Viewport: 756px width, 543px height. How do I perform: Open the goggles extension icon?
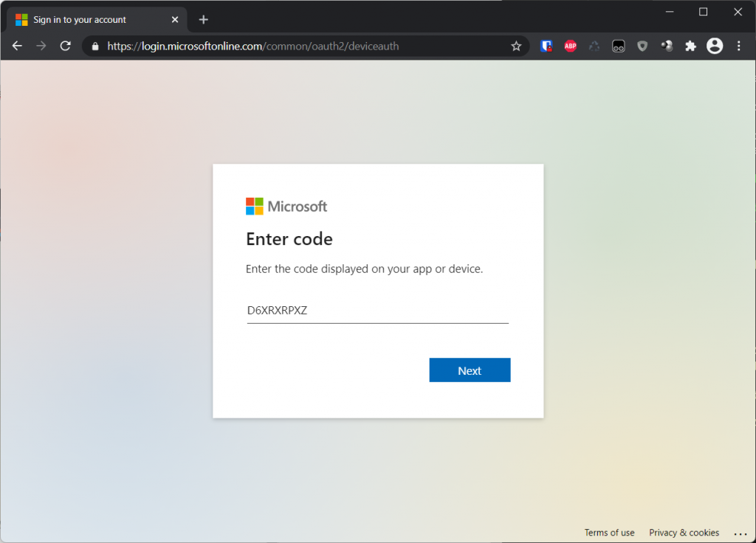619,46
